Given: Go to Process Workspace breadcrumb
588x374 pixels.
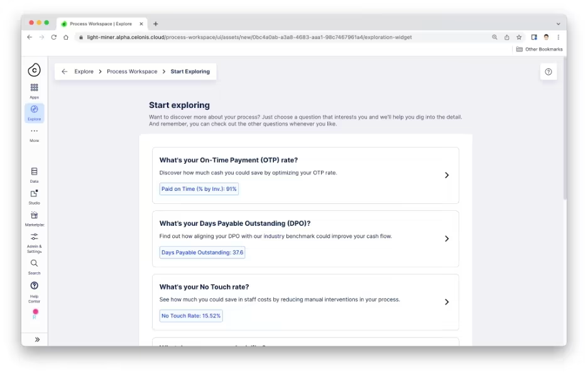Looking at the screenshot, I should tap(132, 72).
